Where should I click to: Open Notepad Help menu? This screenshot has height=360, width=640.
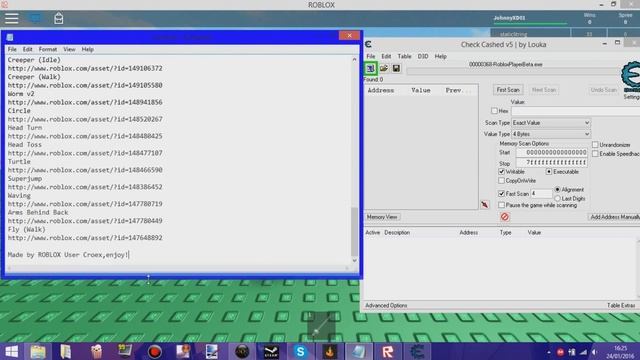tap(87, 49)
